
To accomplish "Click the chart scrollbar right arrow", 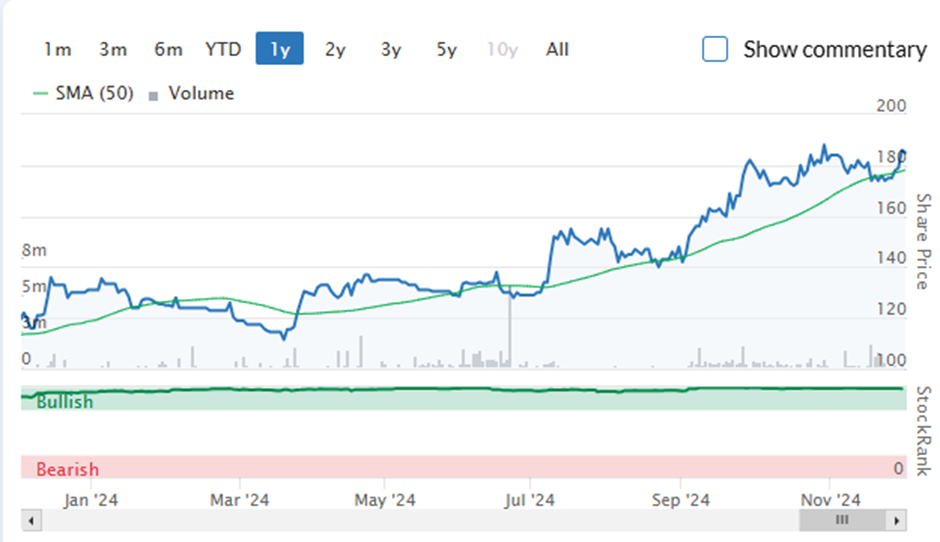I will point(896,520).
